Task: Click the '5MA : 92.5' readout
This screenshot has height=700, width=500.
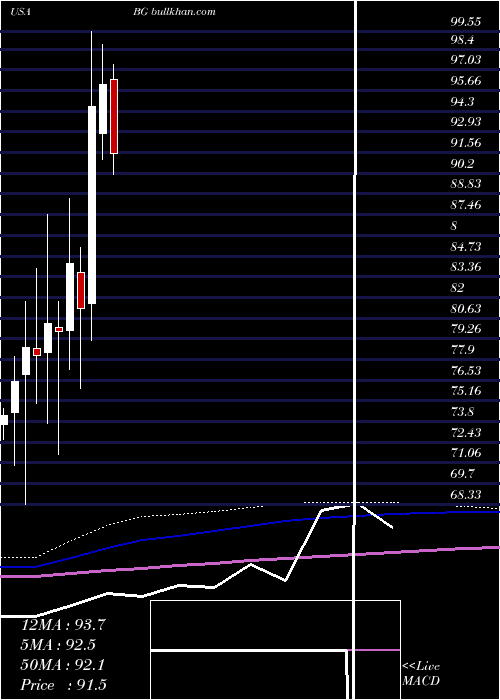Action: pyautogui.click(x=58, y=645)
